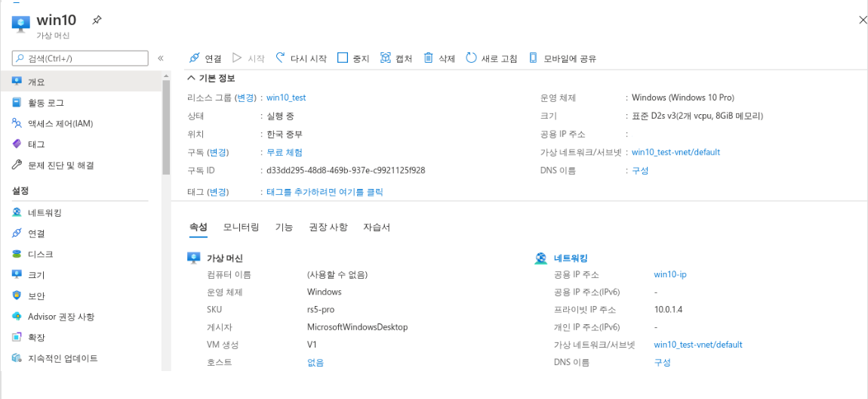The image size is (868, 399).
Task: Click 변경 next to 구독
Action: point(217,153)
